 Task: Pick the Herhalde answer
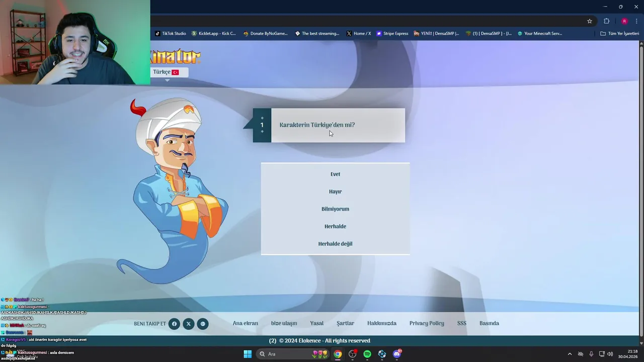pos(335,226)
